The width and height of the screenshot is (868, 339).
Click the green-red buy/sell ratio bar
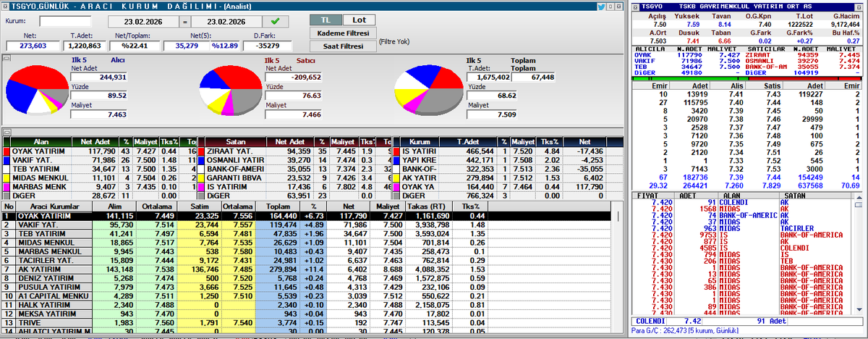coord(748,78)
